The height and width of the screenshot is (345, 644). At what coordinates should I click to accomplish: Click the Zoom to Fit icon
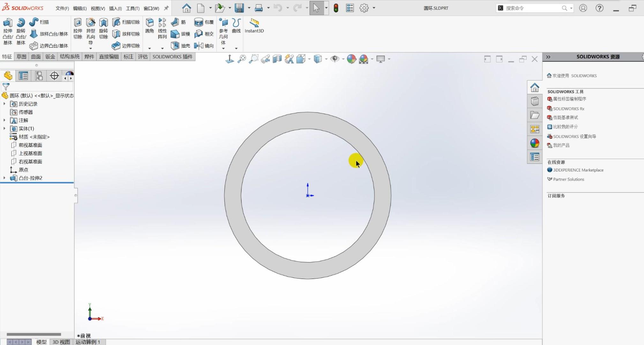242,59
